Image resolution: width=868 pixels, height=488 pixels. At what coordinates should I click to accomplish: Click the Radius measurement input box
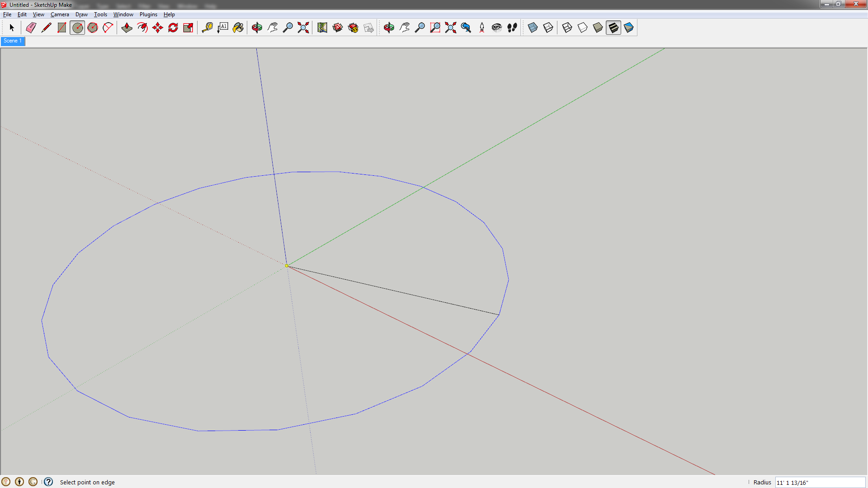click(820, 483)
